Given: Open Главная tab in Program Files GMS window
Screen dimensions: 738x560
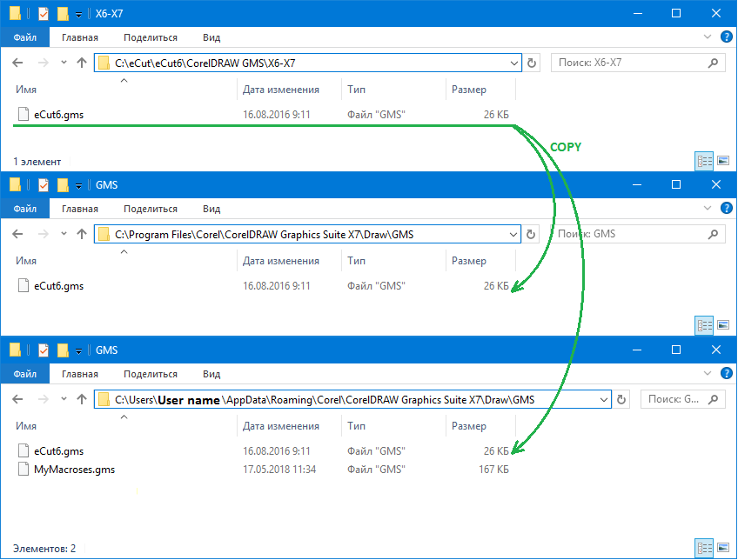Looking at the screenshot, I should 79,209.
